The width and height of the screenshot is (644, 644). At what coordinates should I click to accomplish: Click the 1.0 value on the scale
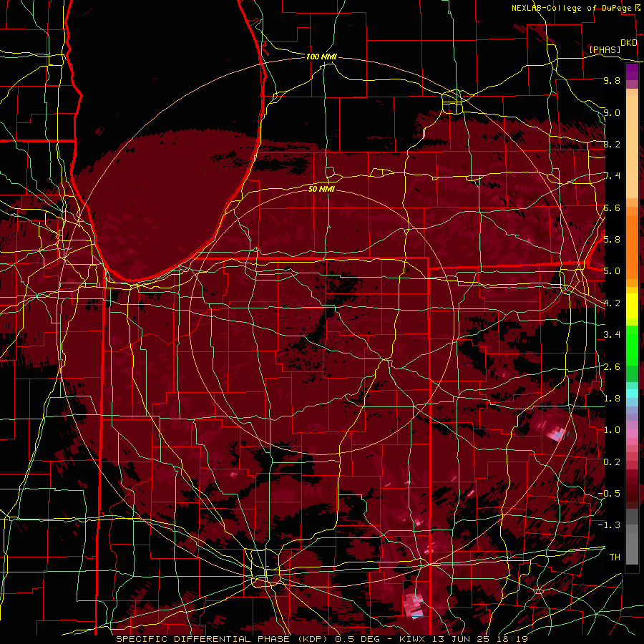[x=612, y=430]
